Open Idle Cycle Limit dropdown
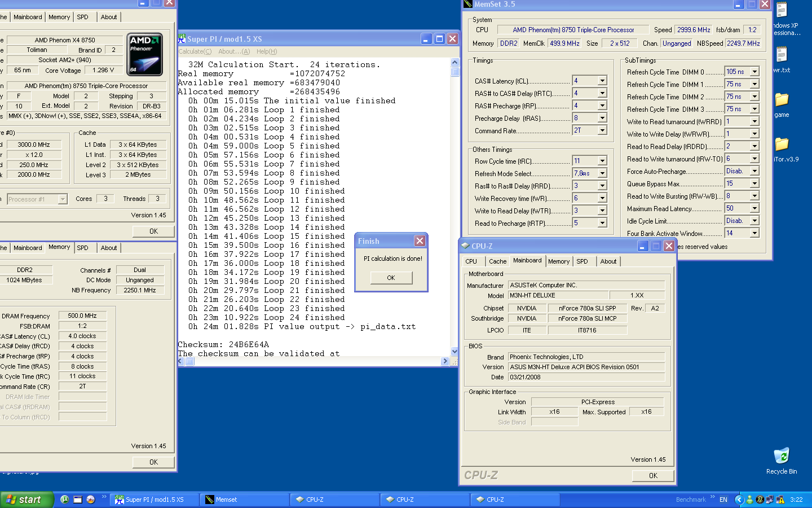The height and width of the screenshot is (508, 812). coord(754,221)
